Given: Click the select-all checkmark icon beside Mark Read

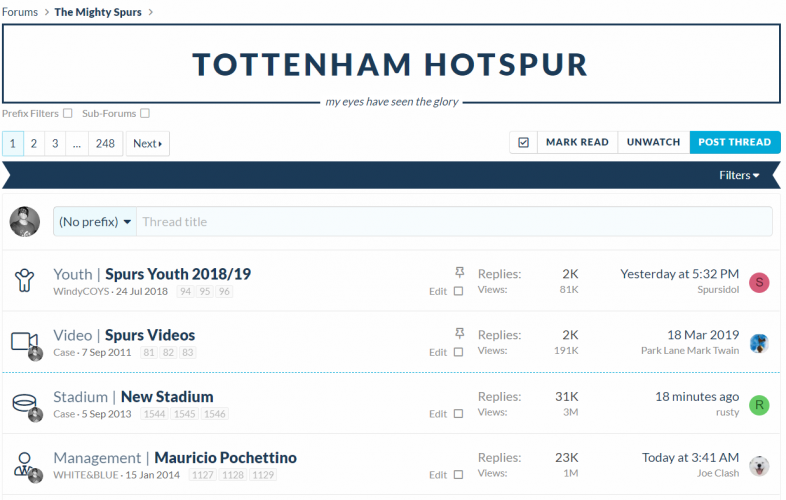Looking at the screenshot, I should (x=523, y=142).
